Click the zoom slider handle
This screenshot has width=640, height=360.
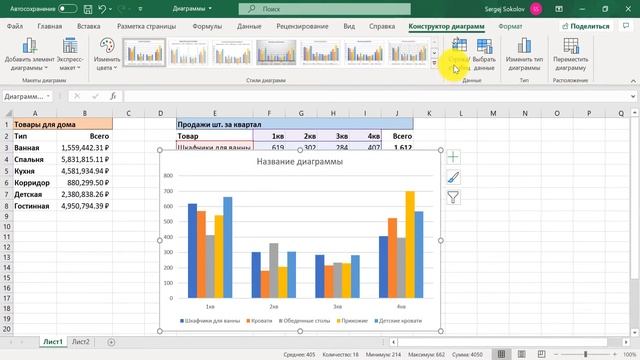[586, 354]
